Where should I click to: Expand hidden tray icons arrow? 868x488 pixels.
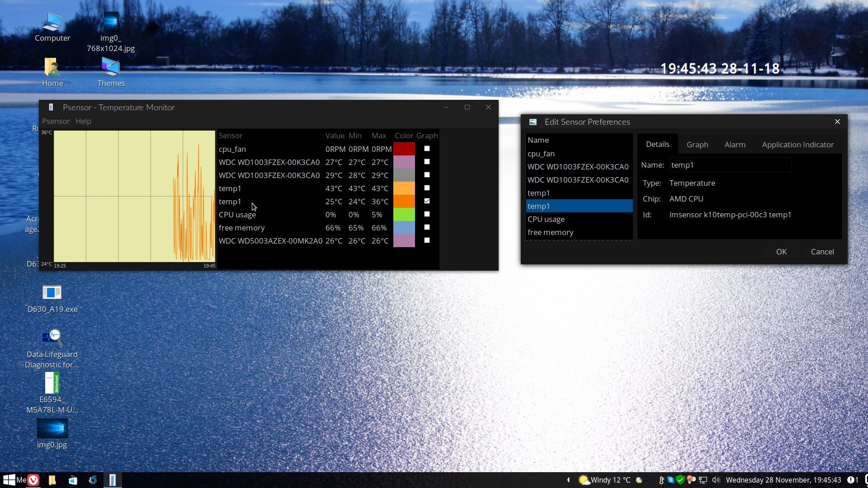pos(568,480)
